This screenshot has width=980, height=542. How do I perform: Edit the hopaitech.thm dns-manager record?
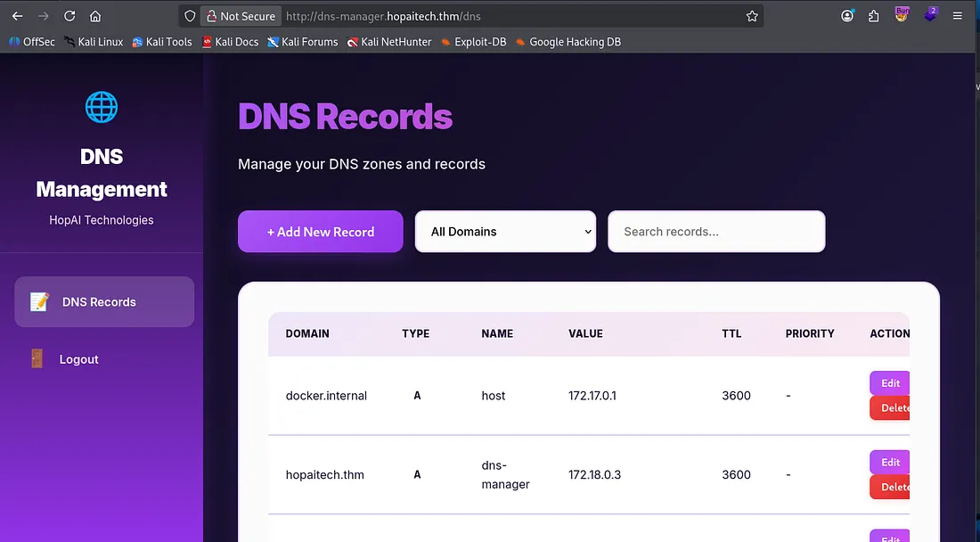(890, 463)
